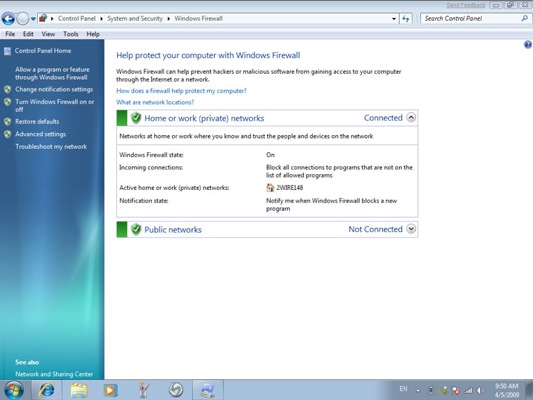533x400 pixels.
Task: Expand the Public networks section
Action: coord(411,229)
